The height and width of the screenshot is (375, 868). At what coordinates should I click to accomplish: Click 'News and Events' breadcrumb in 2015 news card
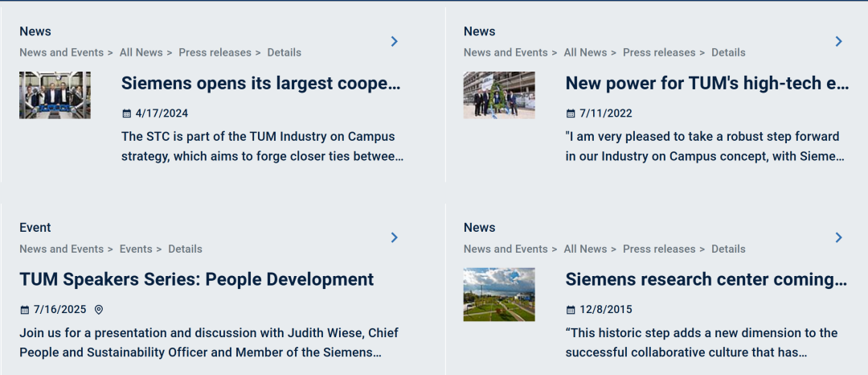(506, 249)
